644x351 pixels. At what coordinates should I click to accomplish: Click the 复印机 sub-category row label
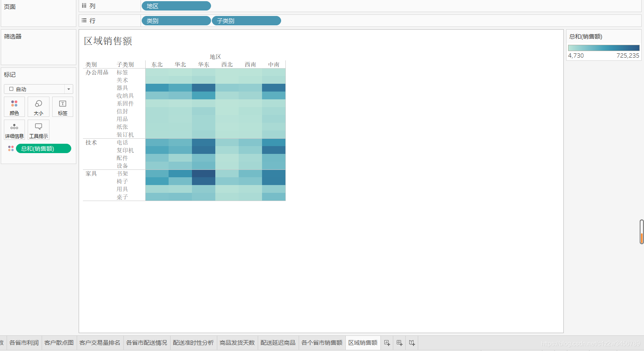pyautogui.click(x=125, y=150)
